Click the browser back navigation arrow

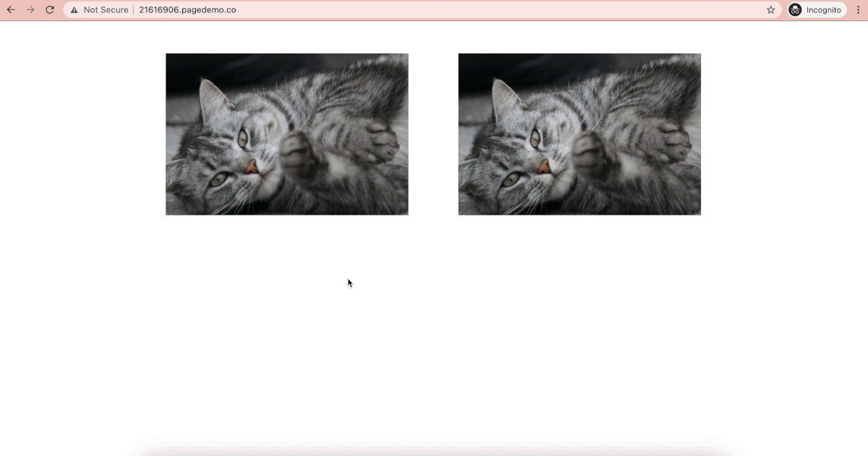click(10, 9)
